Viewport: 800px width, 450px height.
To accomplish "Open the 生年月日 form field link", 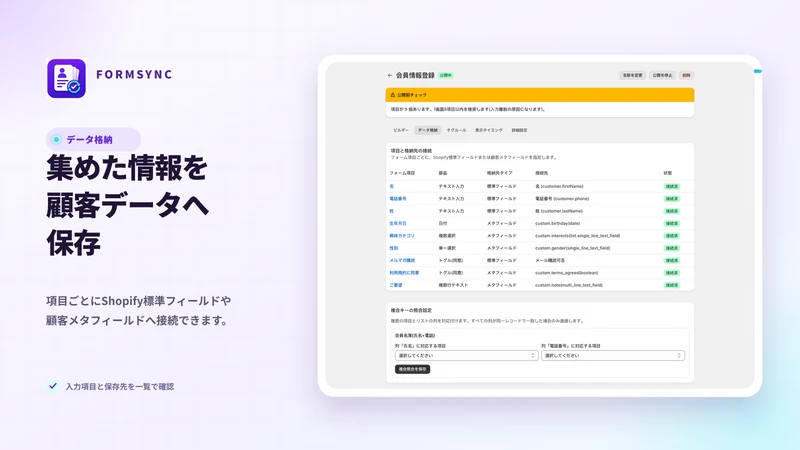I will [398, 223].
